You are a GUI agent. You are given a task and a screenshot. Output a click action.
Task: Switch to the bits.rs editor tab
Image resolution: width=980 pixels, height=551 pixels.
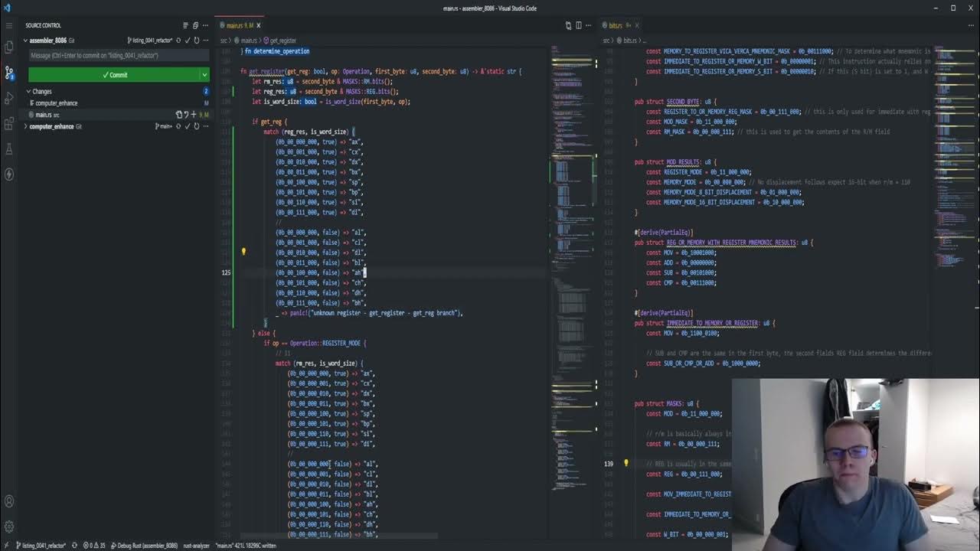pyautogui.click(x=622, y=25)
